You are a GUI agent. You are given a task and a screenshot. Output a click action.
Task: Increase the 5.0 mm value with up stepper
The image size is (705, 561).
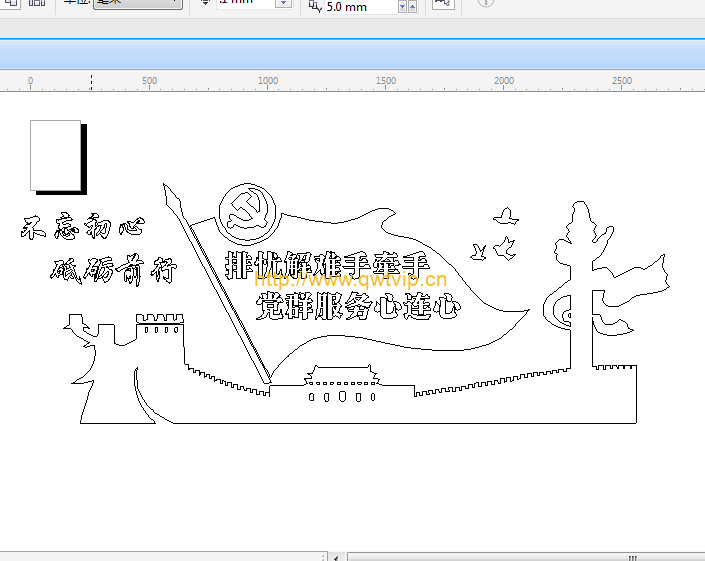[412, 7]
